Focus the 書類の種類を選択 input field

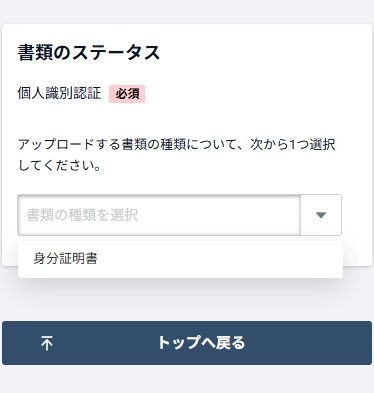[159, 215]
